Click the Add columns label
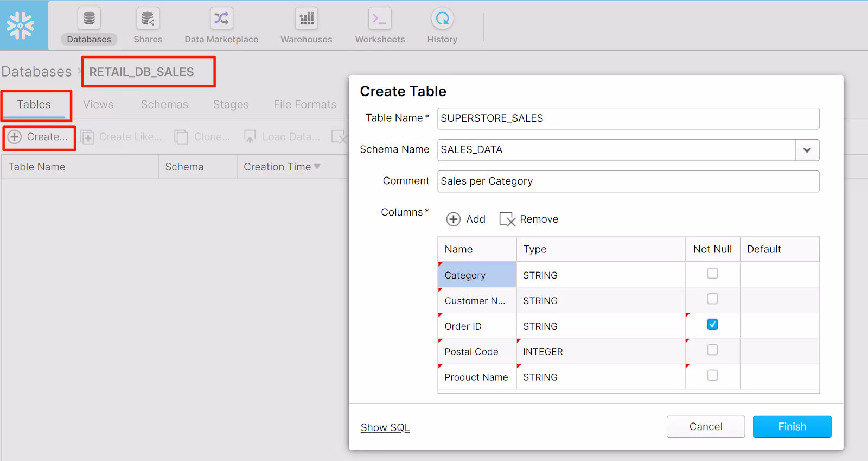Image resolution: width=868 pixels, height=461 pixels. point(476,219)
